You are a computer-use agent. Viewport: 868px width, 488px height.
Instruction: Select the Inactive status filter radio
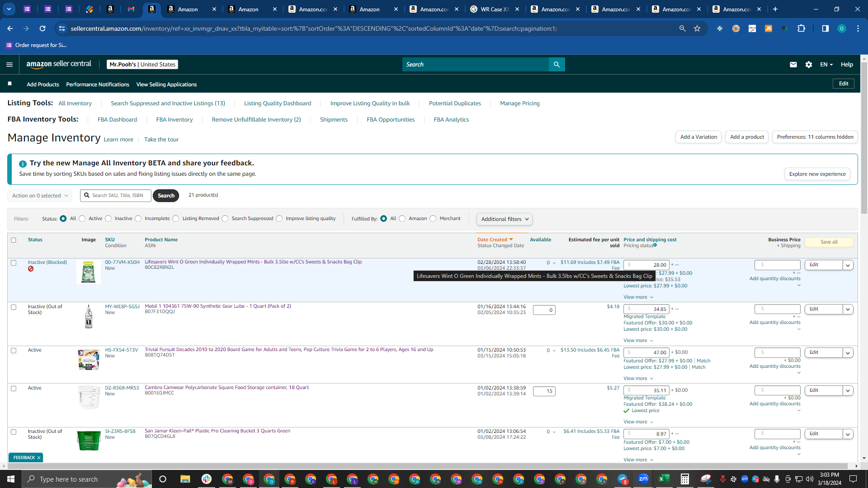point(108,219)
